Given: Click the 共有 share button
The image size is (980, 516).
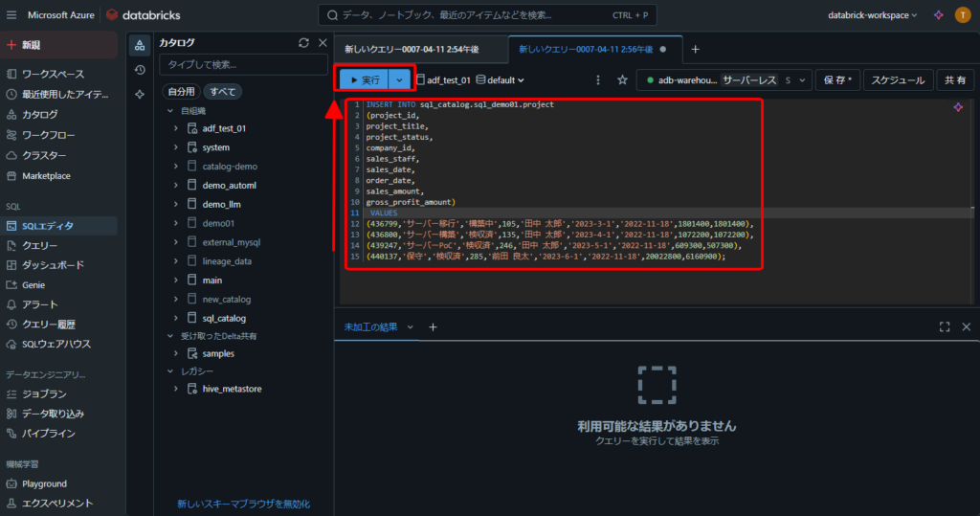Looking at the screenshot, I should [955, 80].
